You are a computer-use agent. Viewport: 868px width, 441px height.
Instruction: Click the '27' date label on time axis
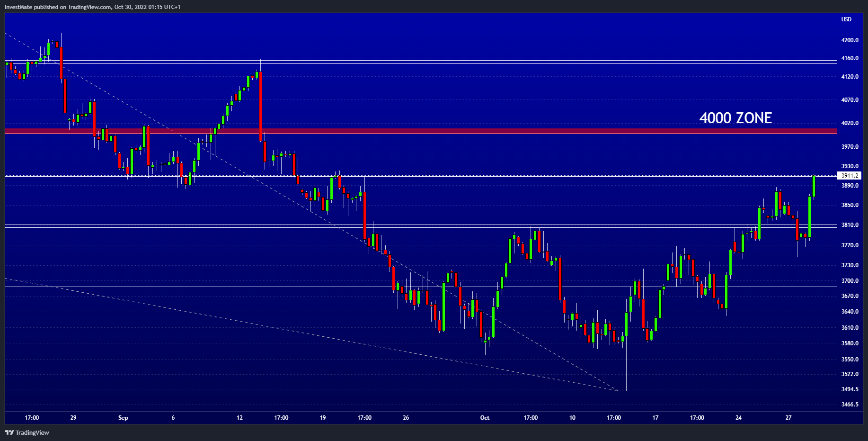pos(788,418)
